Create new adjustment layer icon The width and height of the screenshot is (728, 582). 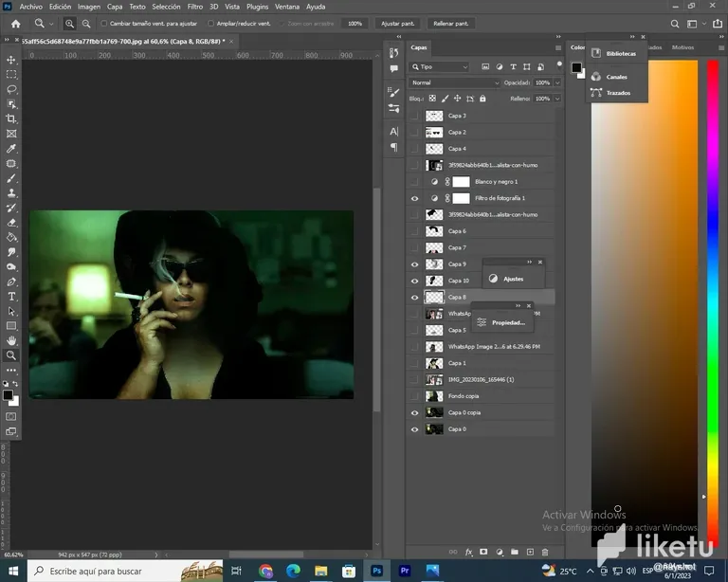click(500, 552)
